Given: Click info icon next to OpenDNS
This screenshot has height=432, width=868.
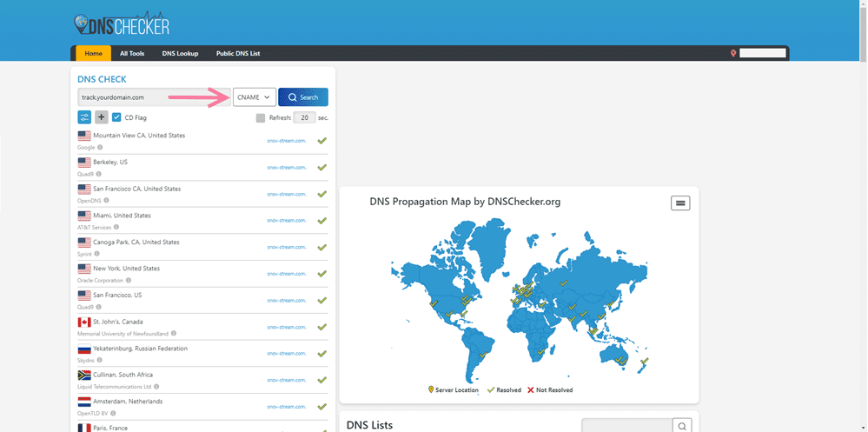Looking at the screenshot, I should [106, 201].
